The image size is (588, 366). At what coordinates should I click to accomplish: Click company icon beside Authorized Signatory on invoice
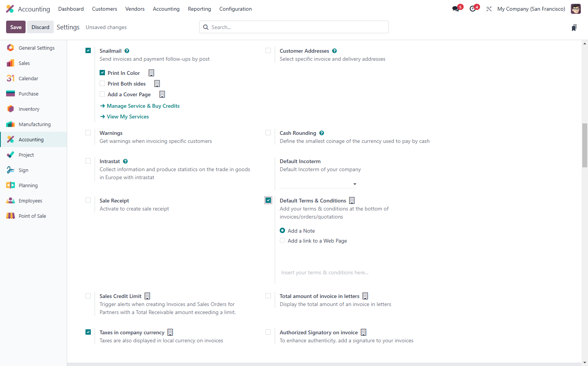363,332
